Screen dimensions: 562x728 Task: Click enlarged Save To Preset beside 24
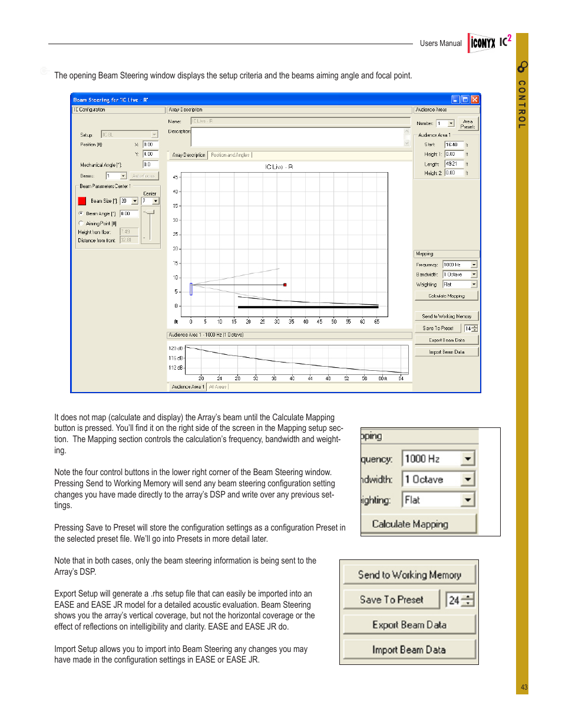[392, 599]
